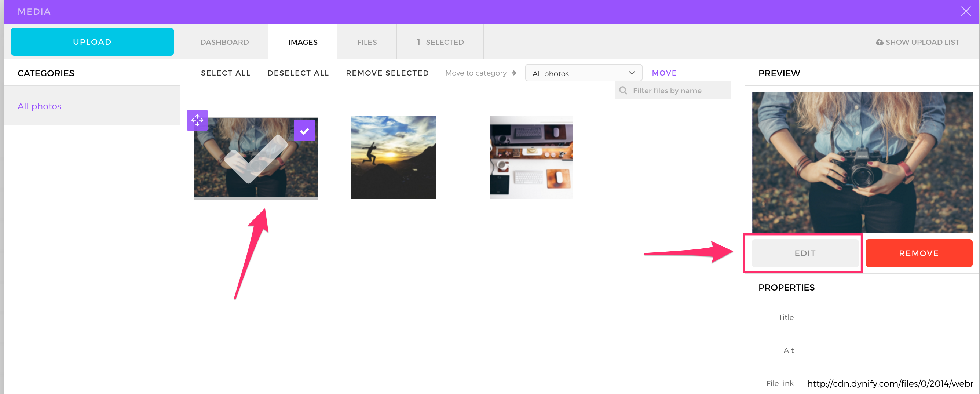Uncheck the purple checkbox on camera photo
The width and height of the screenshot is (980, 394).
point(304,131)
